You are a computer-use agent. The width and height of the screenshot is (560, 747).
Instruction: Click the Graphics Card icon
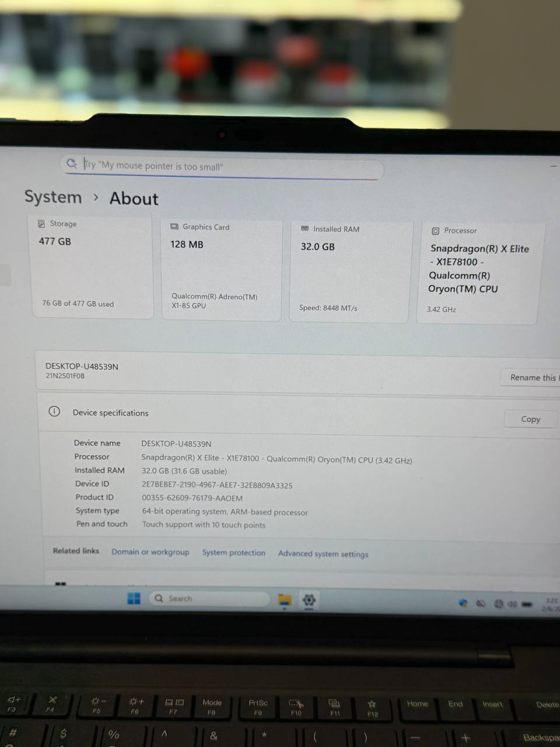click(x=174, y=226)
